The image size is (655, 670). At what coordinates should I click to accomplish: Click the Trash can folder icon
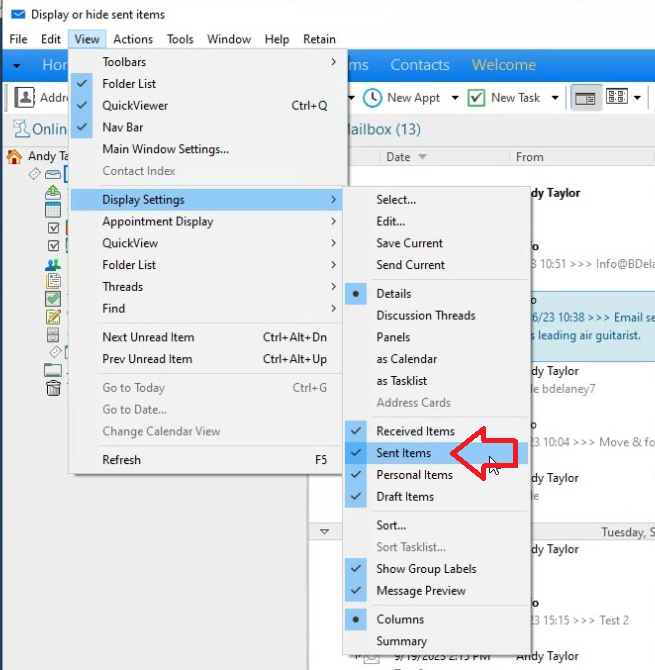coord(53,388)
